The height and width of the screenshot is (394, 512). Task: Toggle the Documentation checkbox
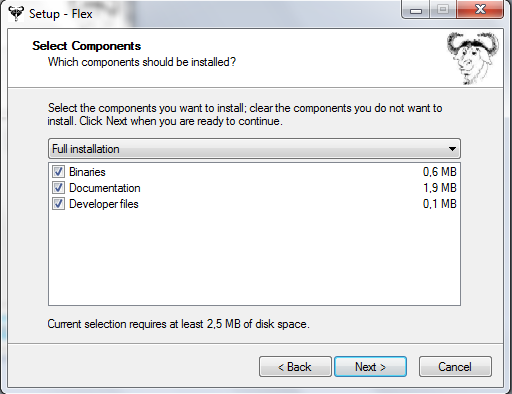58,188
